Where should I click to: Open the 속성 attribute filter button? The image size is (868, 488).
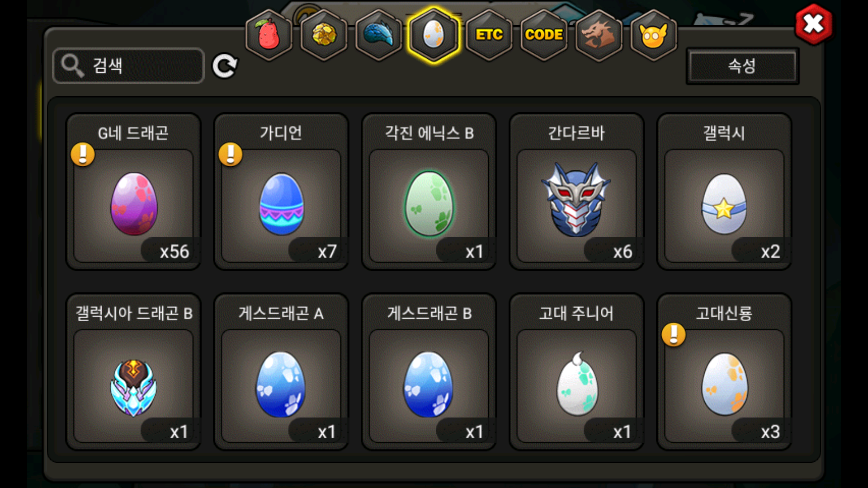click(x=742, y=66)
